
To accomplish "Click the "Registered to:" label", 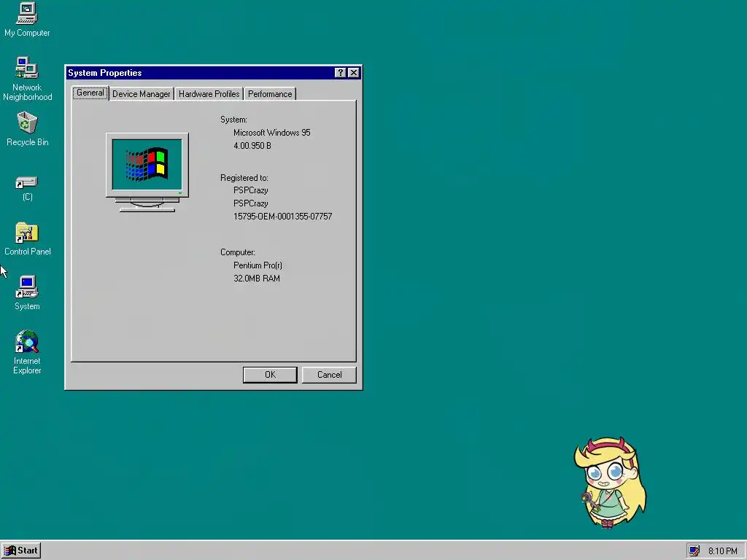I will [x=244, y=178].
